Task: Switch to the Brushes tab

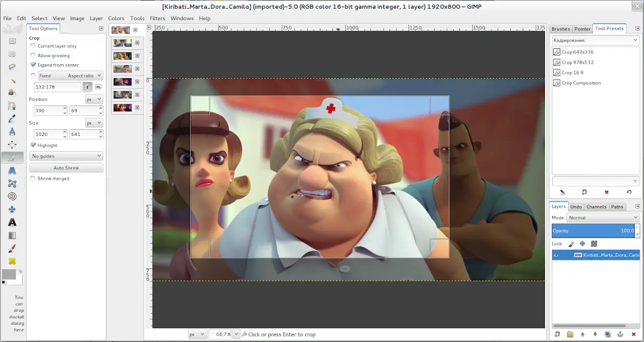Action: click(561, 29)
